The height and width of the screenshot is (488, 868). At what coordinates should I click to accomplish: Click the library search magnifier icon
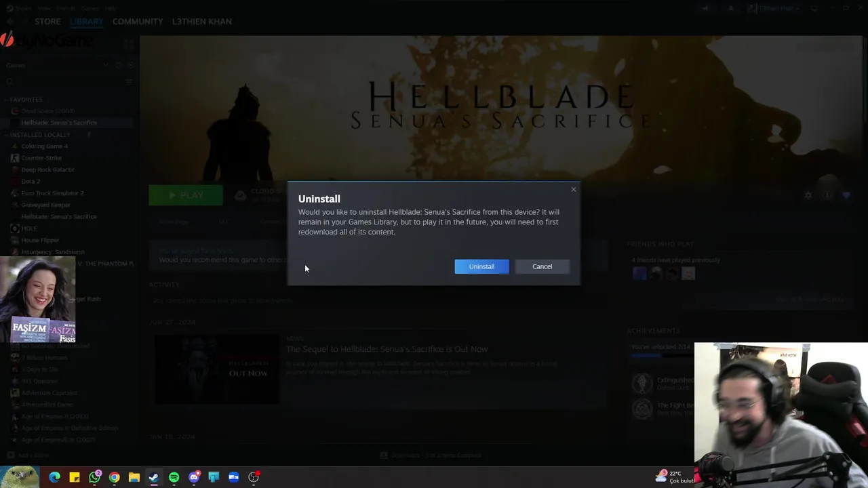[9, 82]
